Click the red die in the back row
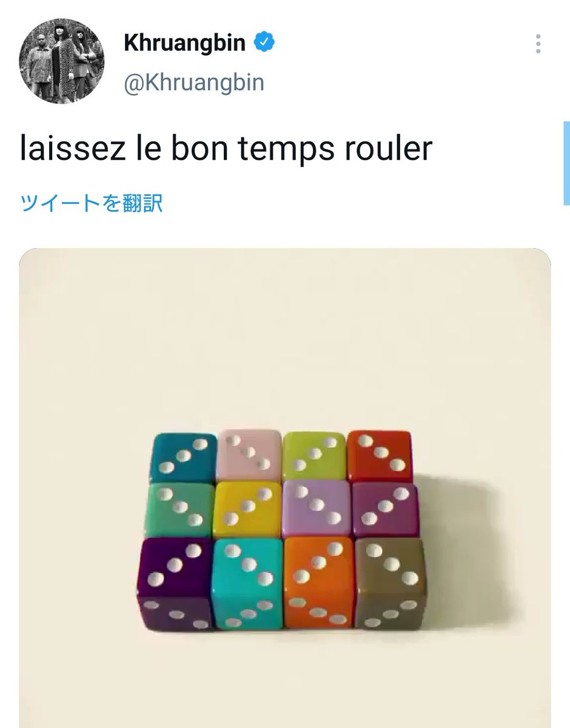The height and width of the screenshot is (728, 570). 380,457
